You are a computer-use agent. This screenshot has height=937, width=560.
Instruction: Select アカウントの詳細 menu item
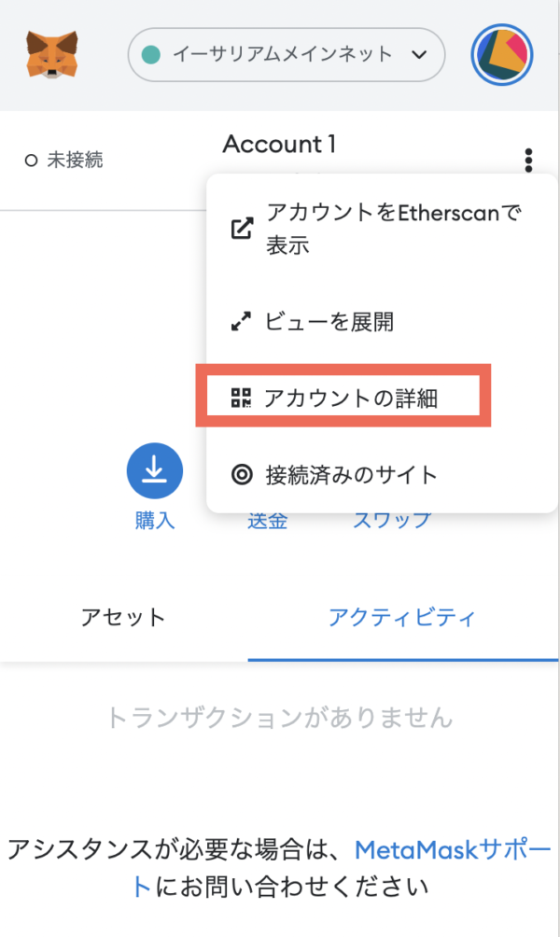point(343,398)
